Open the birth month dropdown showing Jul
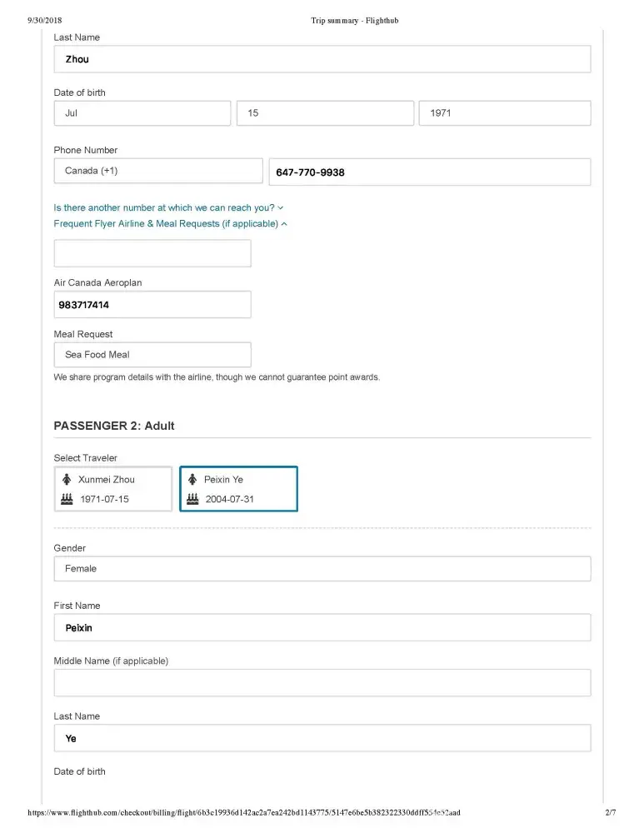 pos(142,113)
